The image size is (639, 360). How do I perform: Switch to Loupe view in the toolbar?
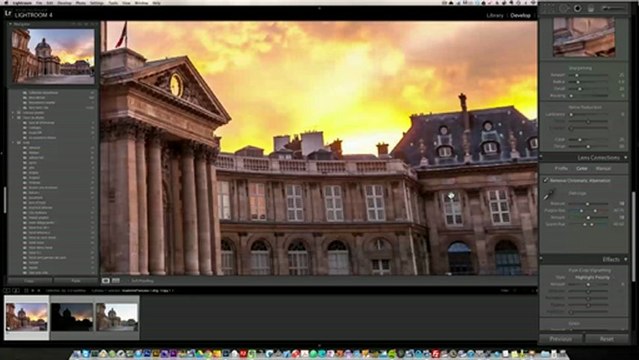(106, 280)
